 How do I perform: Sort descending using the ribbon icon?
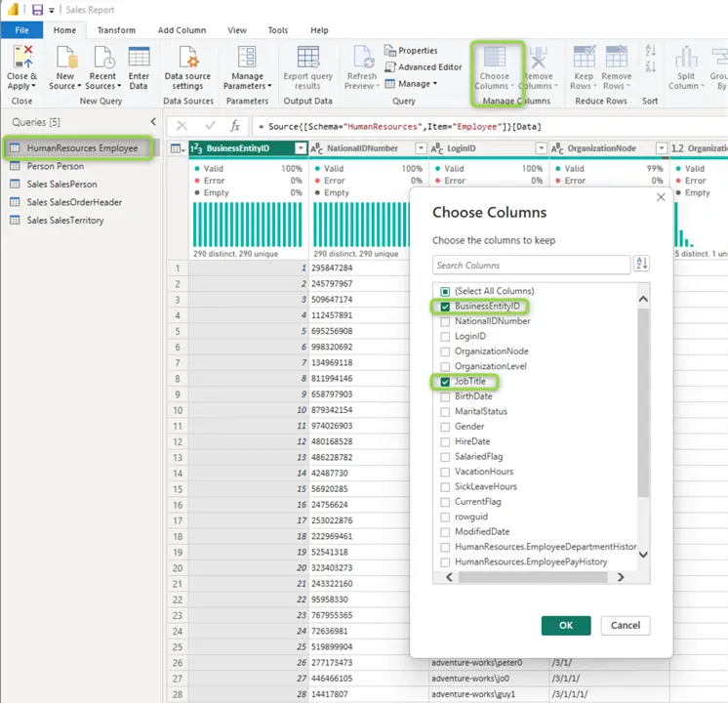[651, 66]
